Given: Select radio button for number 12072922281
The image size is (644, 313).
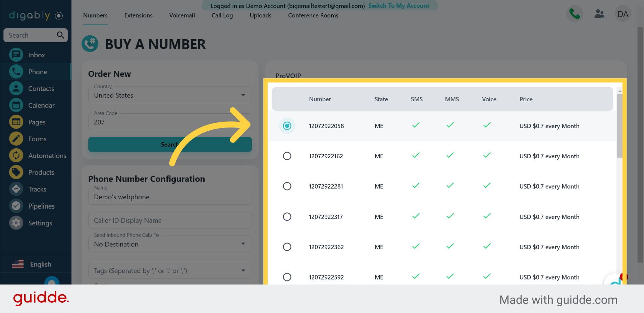Looking at the screenshot, I should point(287,186).
